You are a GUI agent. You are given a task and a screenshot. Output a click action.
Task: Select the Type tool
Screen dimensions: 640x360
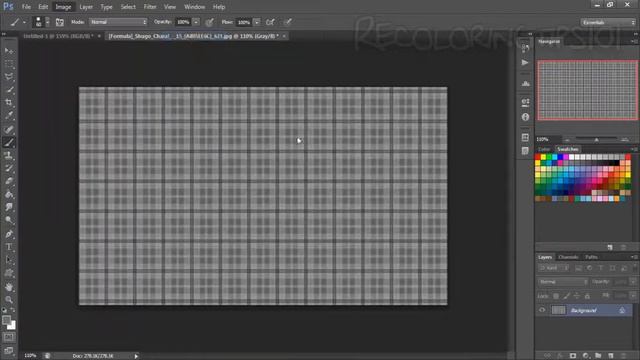tap(9, 247)
